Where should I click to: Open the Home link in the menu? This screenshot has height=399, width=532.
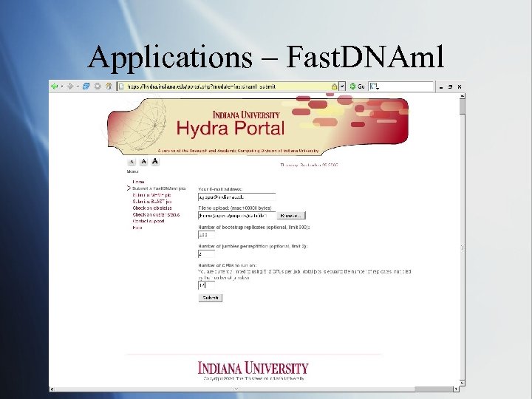138,182
